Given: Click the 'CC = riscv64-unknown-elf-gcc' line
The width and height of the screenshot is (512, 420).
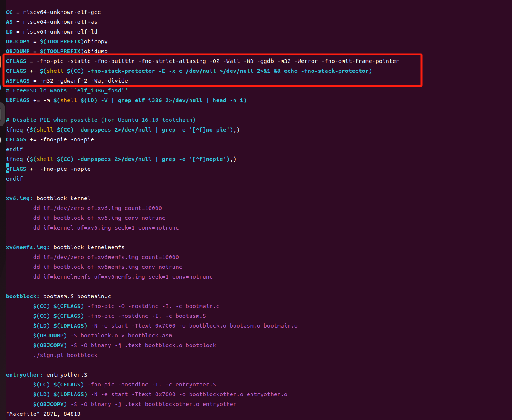Looking at the screenshot, I should (53, 12).
